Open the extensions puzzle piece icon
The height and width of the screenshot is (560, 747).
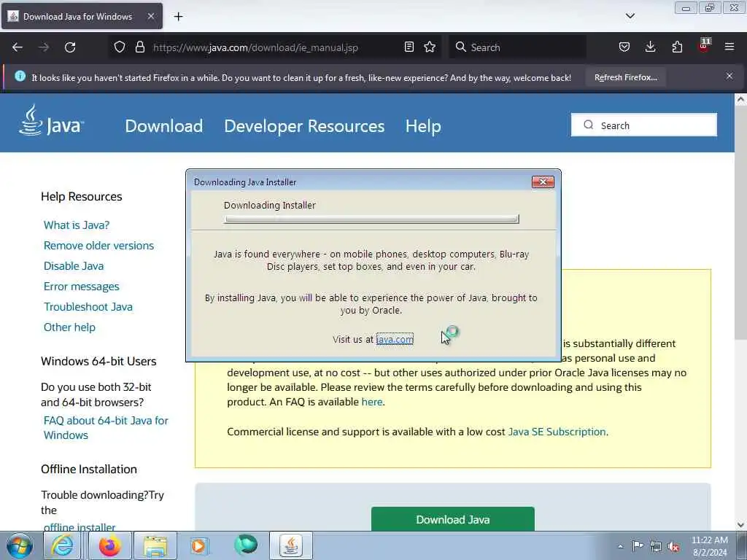click(x=677, y=47)
